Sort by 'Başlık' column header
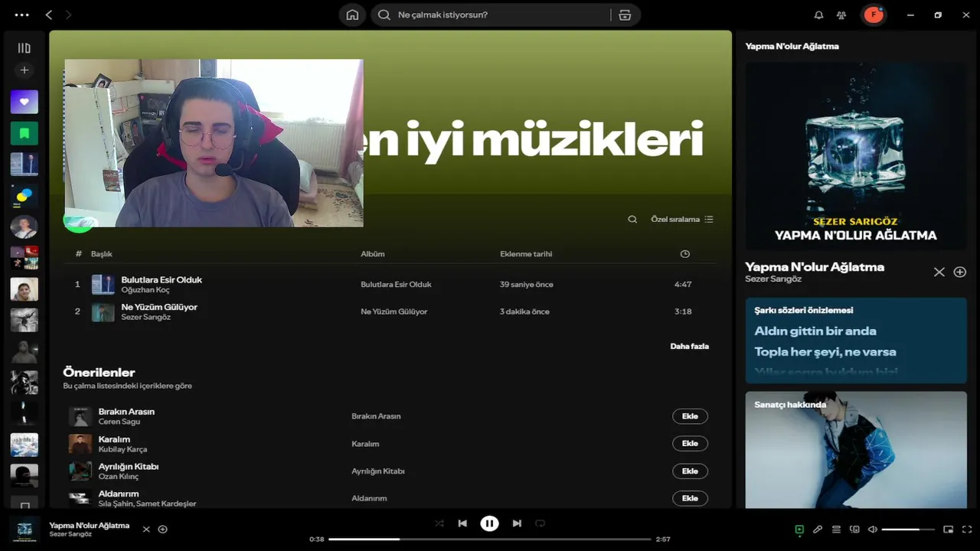 [x=102, y=254]
